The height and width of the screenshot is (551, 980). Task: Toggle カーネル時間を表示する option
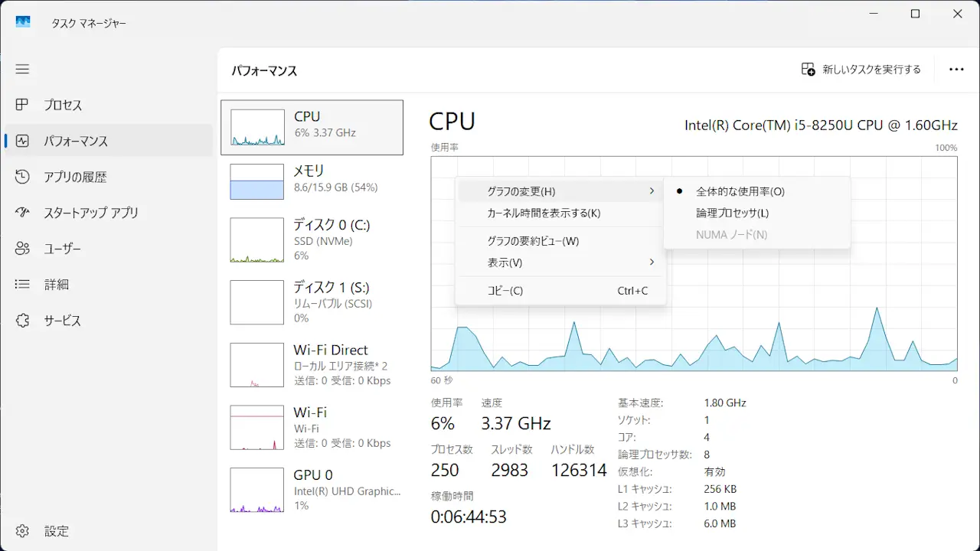pyautogui.click(x=544, y=213)
